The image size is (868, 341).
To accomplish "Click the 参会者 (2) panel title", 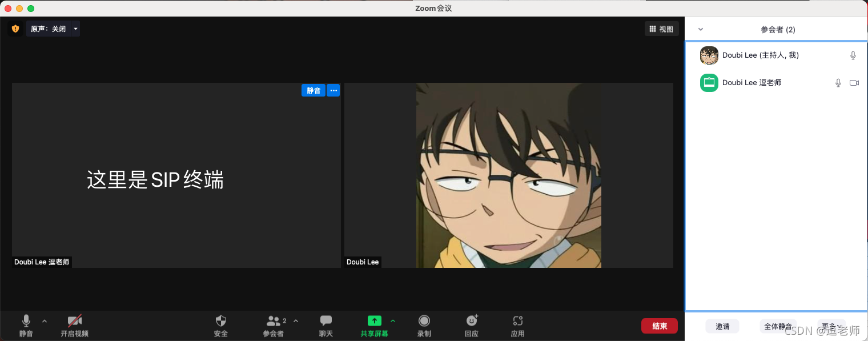I will point(778,30).
